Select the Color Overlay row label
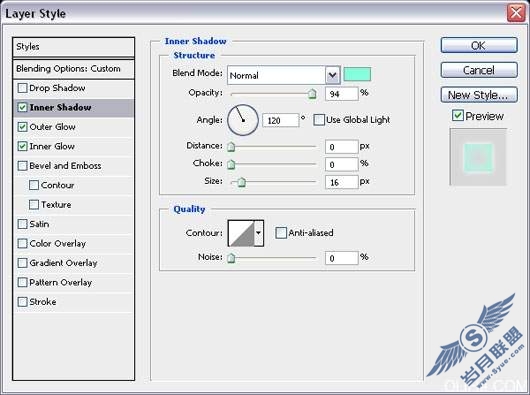This screenshot has width=530, height=395. [57, 244]
